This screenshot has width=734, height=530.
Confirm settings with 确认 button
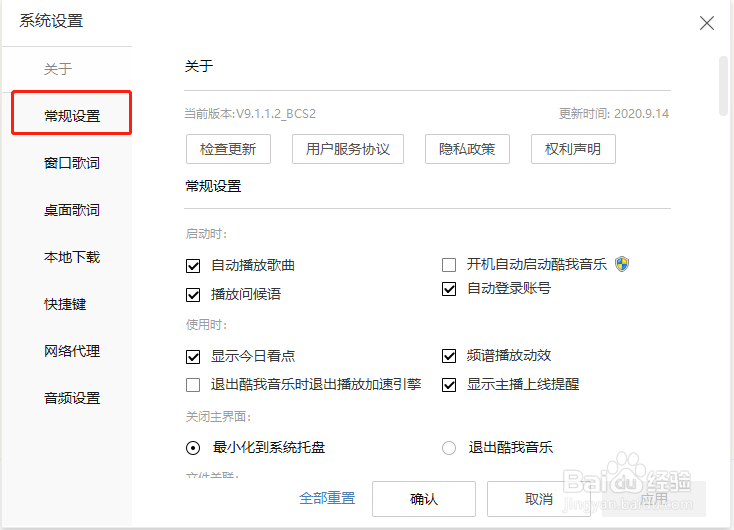[x=424, y=499]
